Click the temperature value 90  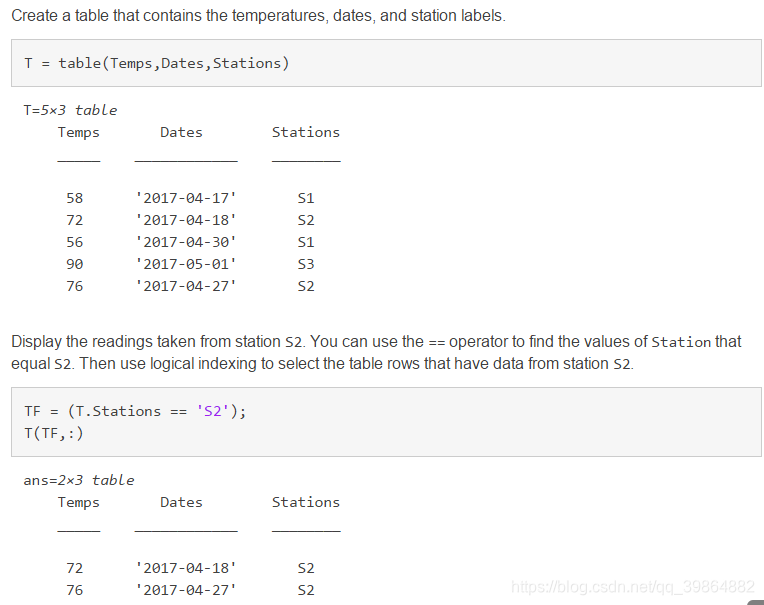(75, 264)
